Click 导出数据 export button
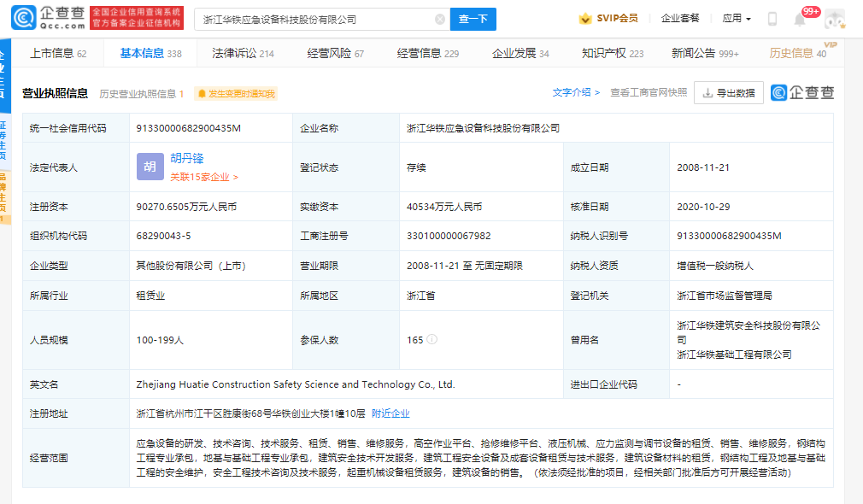Image resolution: width=863 pixels, height=504 pixels. [x=729, y=92]
